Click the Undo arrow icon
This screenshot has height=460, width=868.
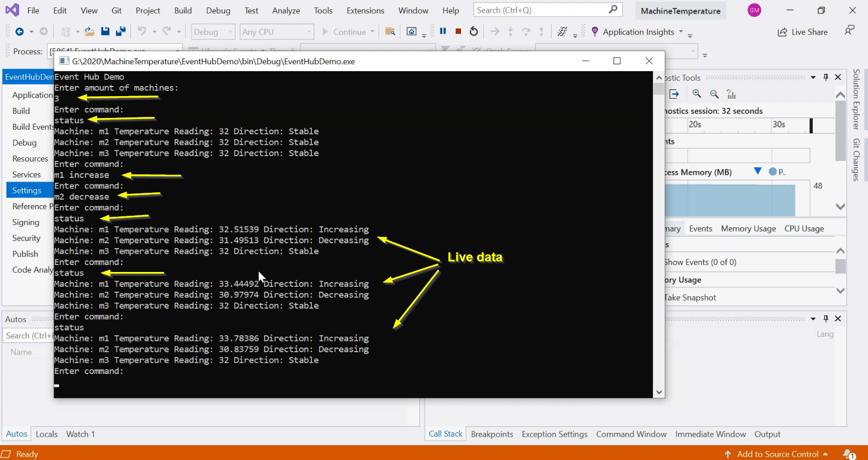tap(142, 31)
